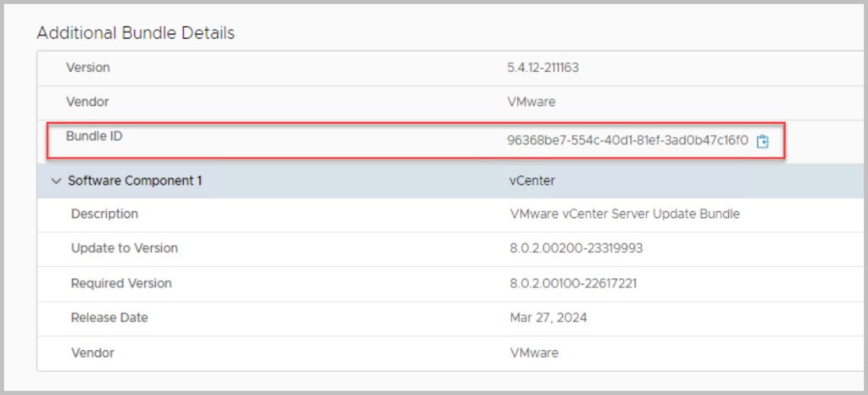
Task: Select the Additional Bundle Details heading
Action: (x=136, y=33)
